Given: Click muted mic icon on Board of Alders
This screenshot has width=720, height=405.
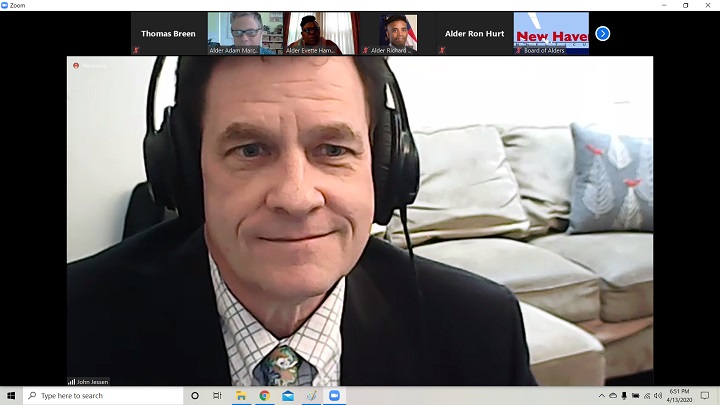Looking at the screenshot, I should click(x=518, y=50).
